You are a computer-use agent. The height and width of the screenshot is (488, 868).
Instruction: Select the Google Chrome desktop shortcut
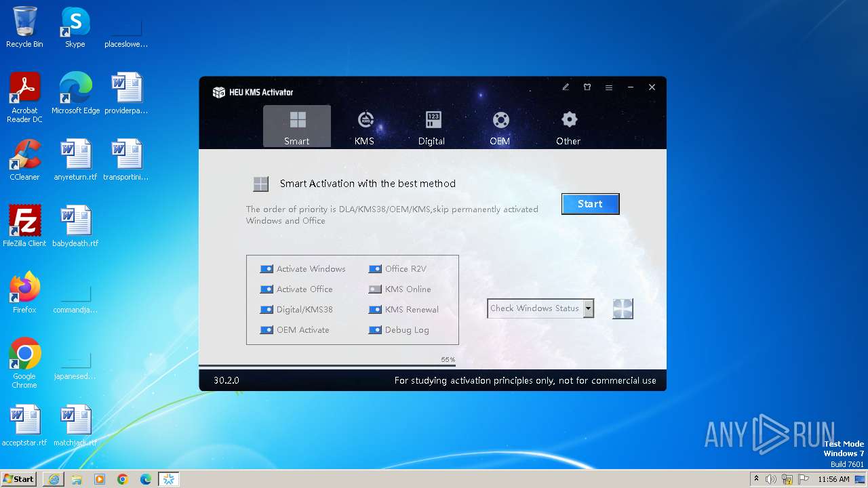click(x=24, y=363)
